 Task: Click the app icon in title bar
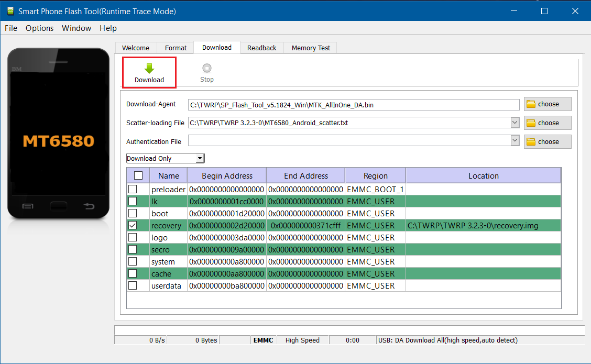[x=10, y=11]
